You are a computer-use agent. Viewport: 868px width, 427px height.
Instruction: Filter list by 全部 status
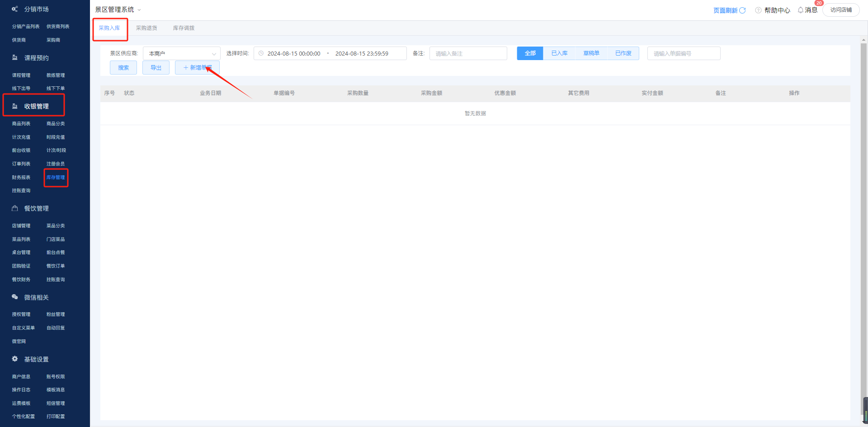click(x=530, y=53)
